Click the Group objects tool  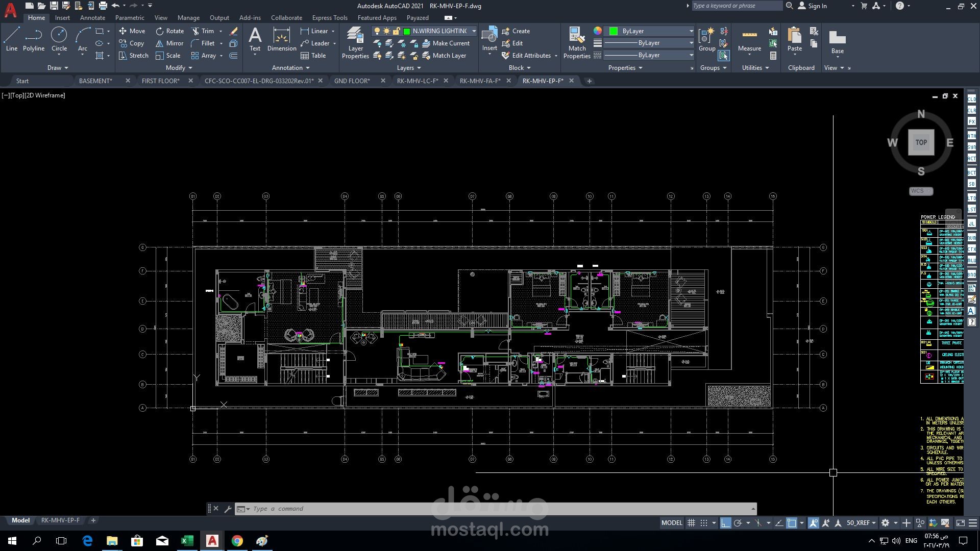click(x=707, y=39)
